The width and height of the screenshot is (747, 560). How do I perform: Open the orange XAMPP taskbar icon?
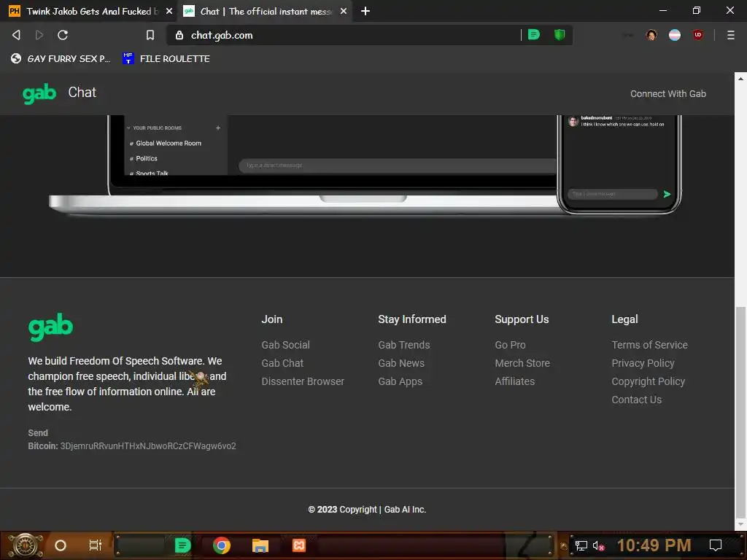[298, 545]
